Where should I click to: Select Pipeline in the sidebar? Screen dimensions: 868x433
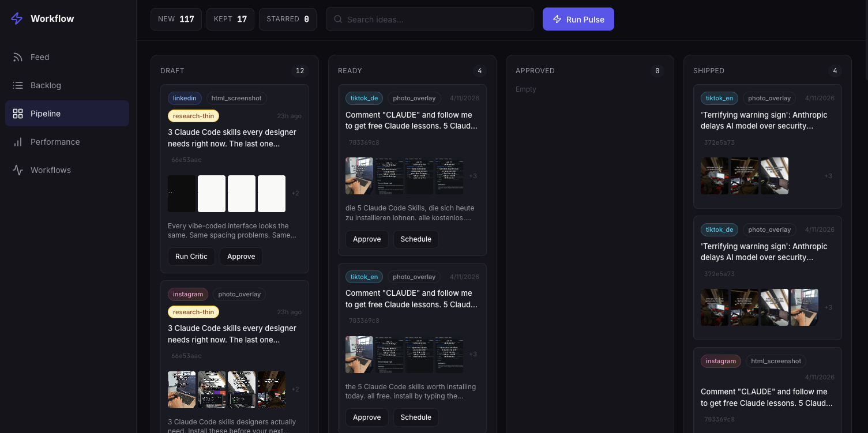point(67,114)
